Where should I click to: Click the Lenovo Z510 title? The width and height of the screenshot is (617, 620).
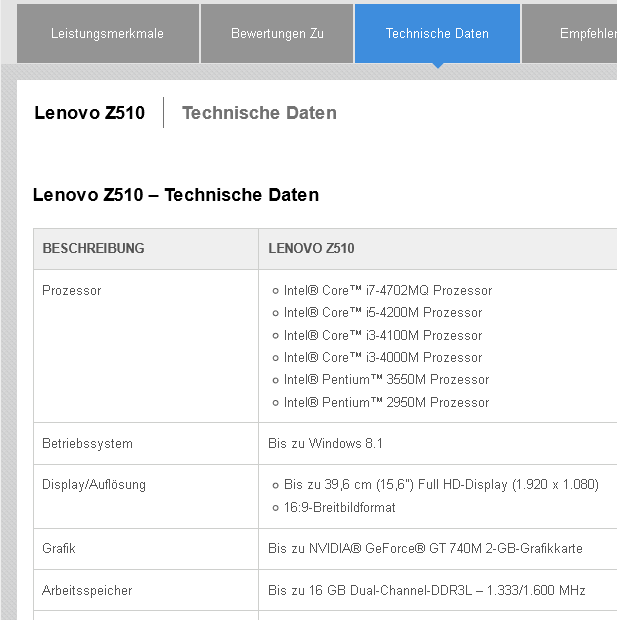click(x=90, y=113)
